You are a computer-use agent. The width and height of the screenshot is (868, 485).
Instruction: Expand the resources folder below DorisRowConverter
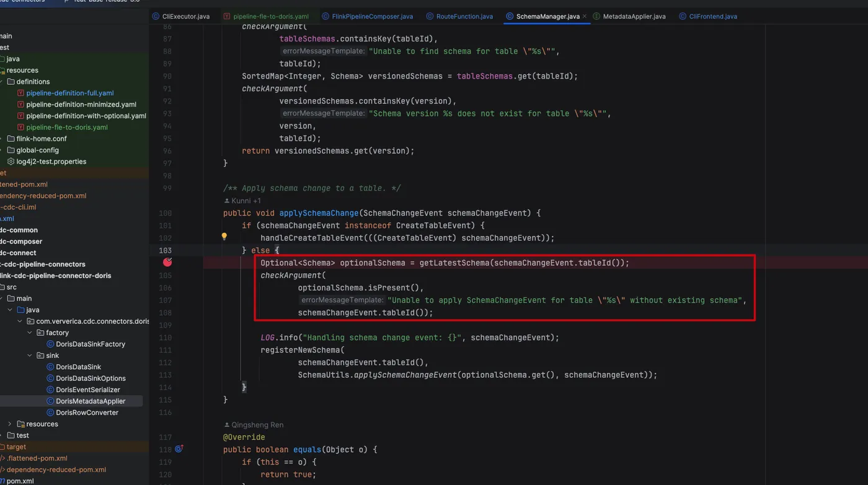point(10,424)
